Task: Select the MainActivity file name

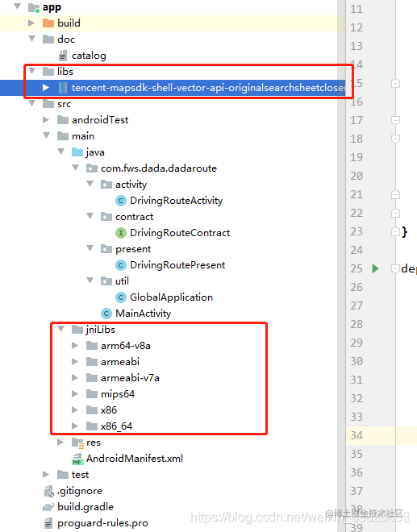Action: (144, 314)
